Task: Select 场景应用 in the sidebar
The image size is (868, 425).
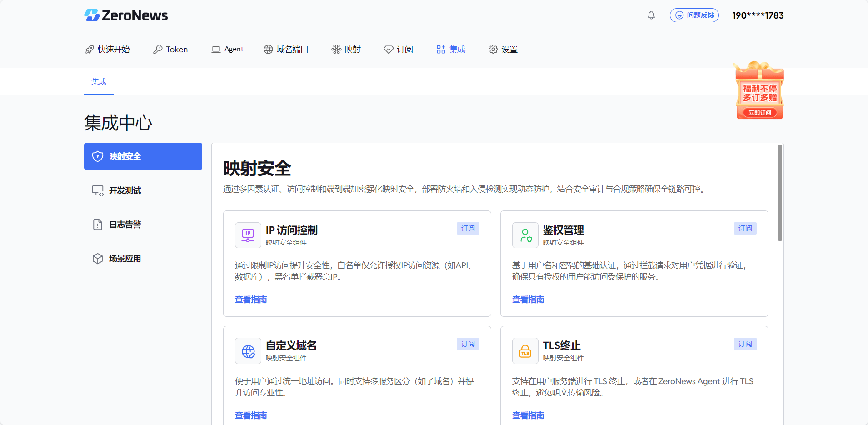Action: click(x=125, y=258)
